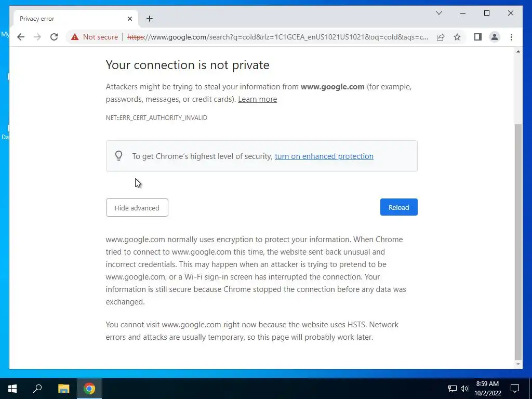The height and width of the screenshot is (399, 532).
Task: Click the address bar URL field
Action: tap(281, 37)
